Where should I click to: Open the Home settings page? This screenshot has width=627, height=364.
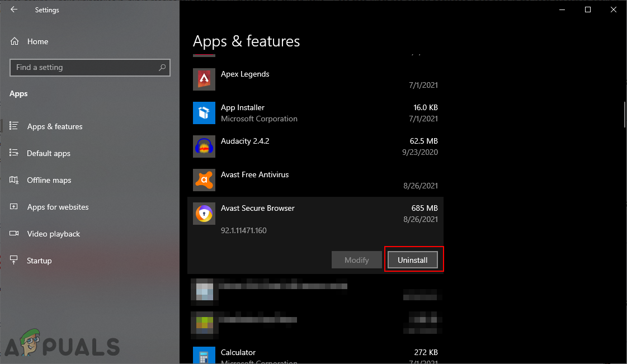(x=37, y=41)
